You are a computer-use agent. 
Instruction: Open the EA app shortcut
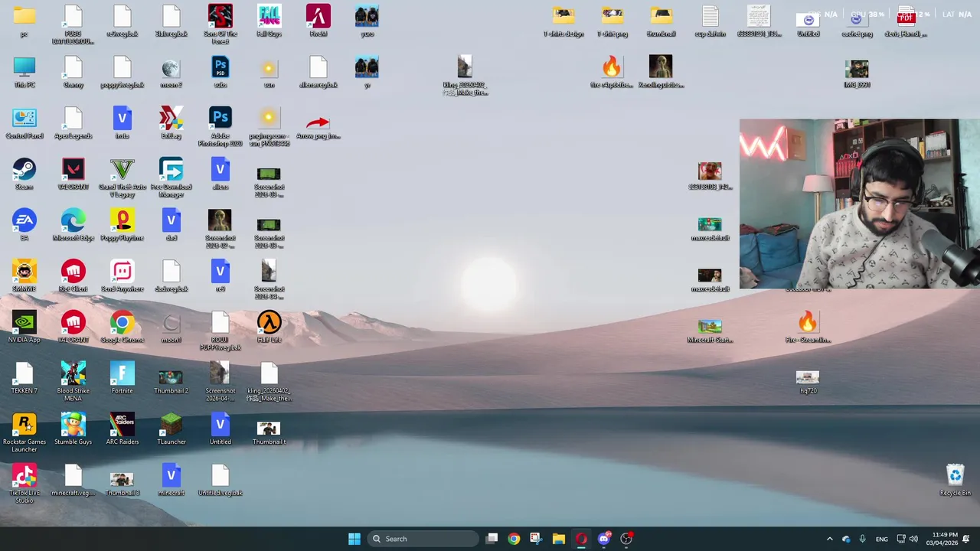24,226
